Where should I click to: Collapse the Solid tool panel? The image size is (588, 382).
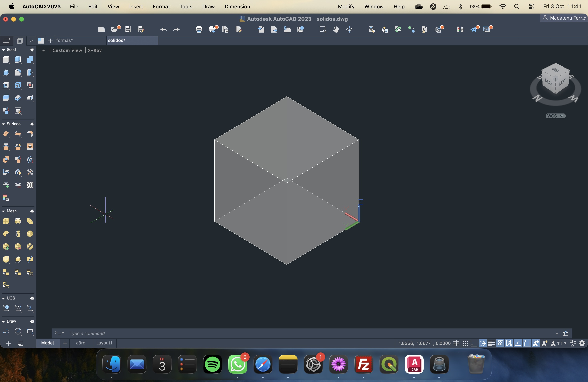coord(3,50)
